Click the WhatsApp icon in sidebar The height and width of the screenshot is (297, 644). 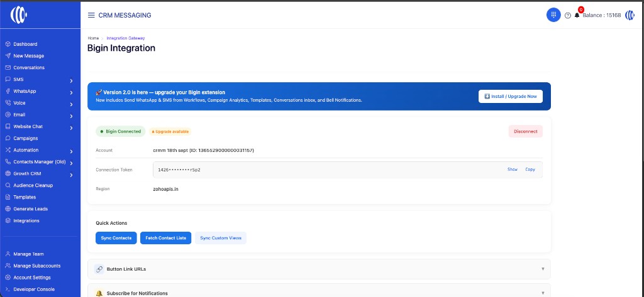point(8,91)
